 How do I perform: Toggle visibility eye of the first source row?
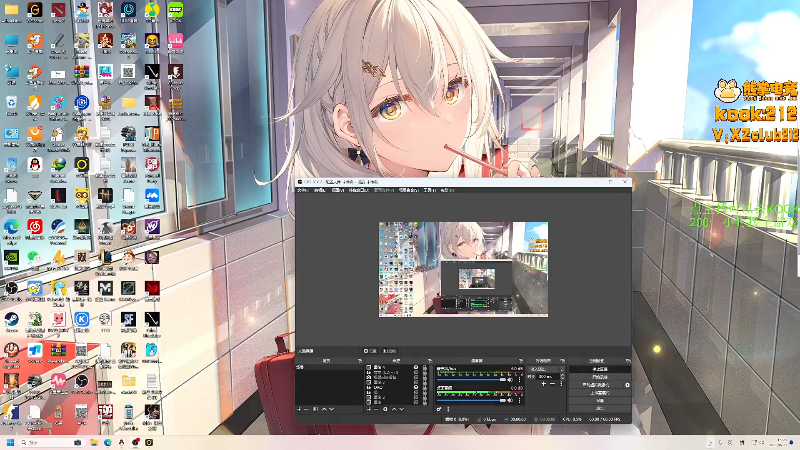(416, 367)
